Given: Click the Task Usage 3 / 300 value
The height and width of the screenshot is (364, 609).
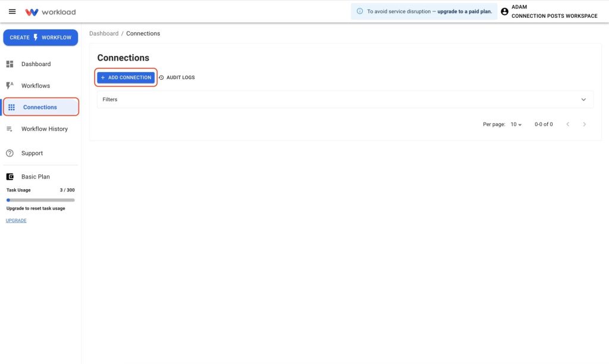Looking at the screenshot, I should (x=67, y=190).
